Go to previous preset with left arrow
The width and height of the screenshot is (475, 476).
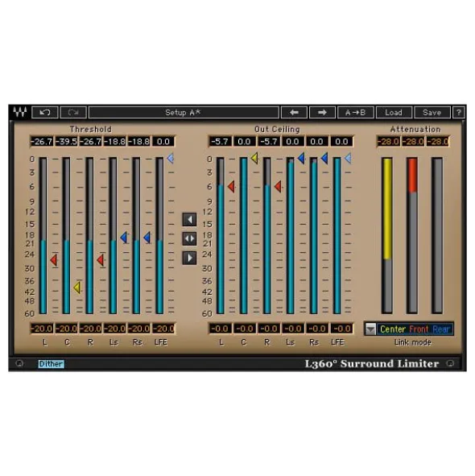(294, 113)
